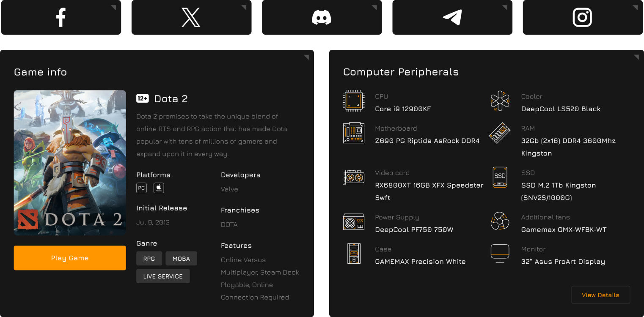Expand the Game info panel corner arrow
Viewport: 644px width, 317px height.
(306, 57)
